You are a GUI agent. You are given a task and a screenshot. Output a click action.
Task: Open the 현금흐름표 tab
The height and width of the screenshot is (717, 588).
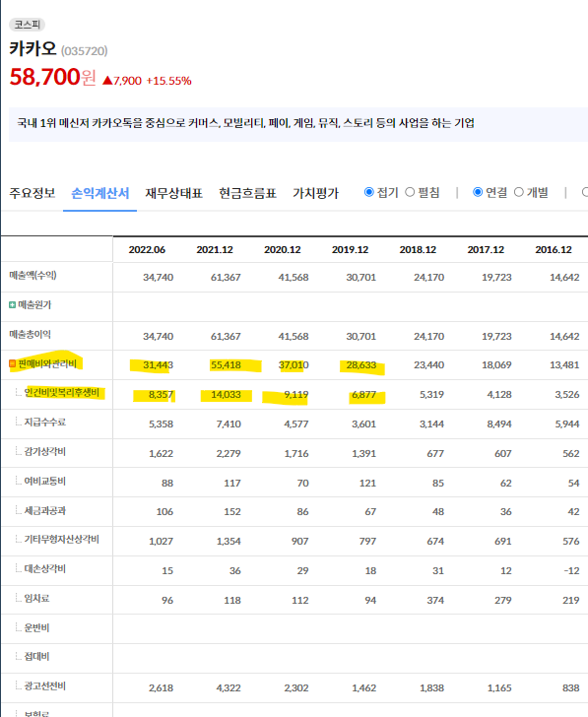247,193
